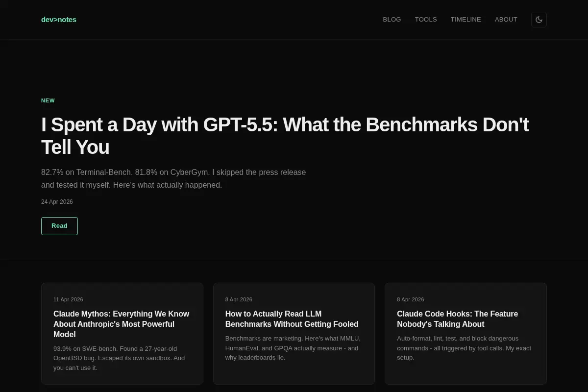
Task: Open the TOOLS nav item
Action: tap(426, 20)
